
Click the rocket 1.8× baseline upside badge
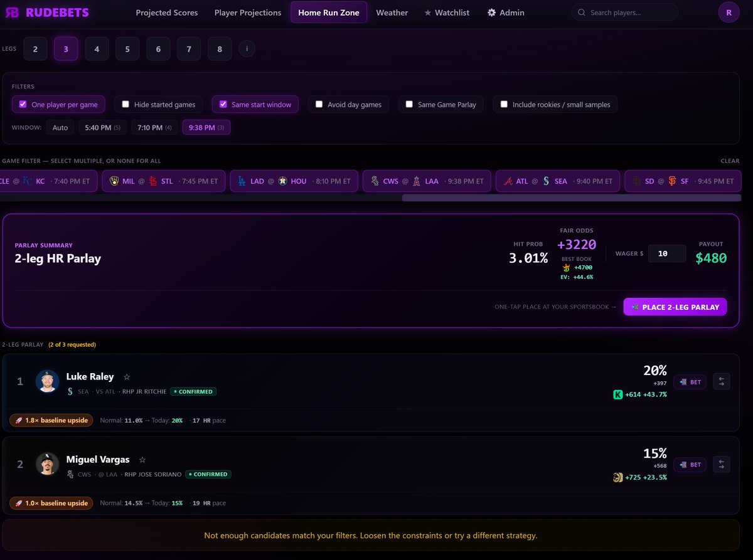pos(51,420)
